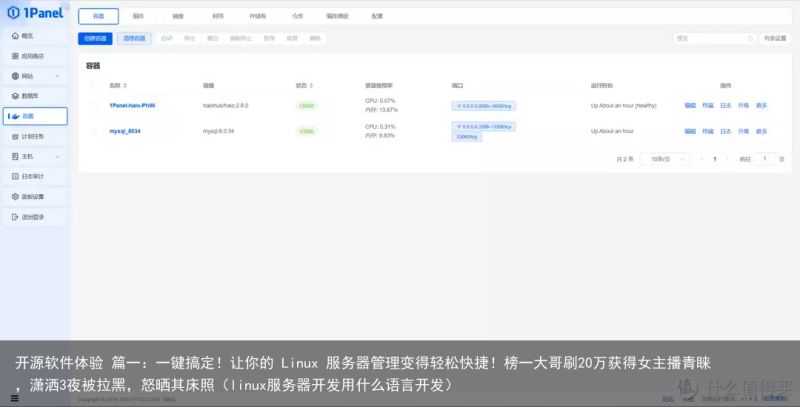Check the mysql_8034 container row checkbox
The width and height of the screenshot is (800, 407).
coord(93,131)
